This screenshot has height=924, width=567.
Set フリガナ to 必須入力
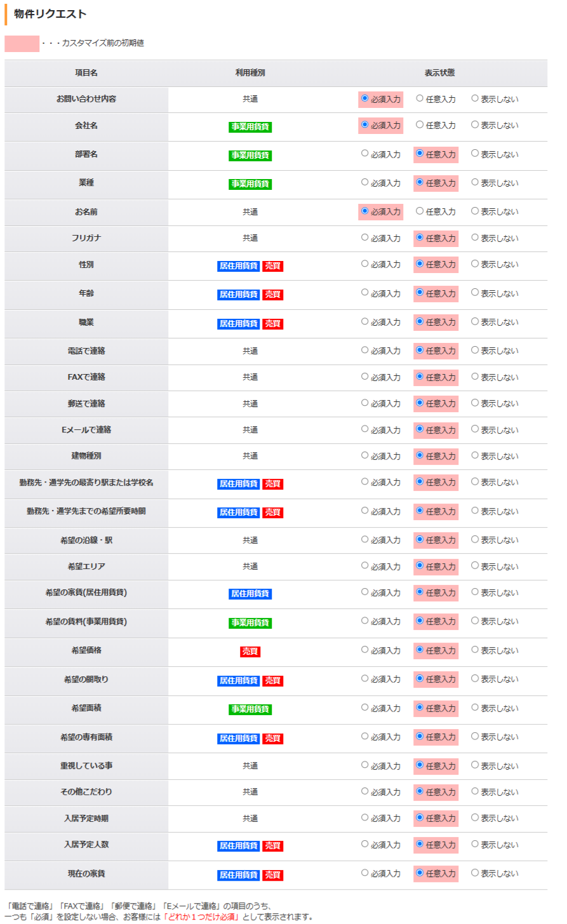pos(364,238)
